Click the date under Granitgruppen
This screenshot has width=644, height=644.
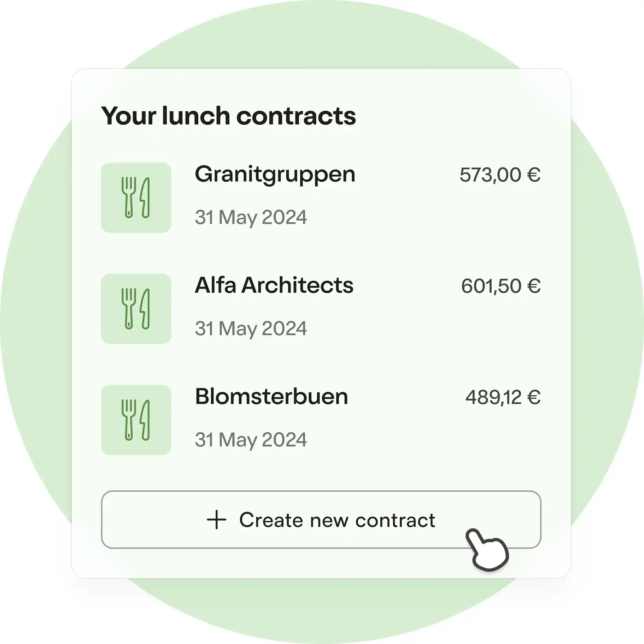pyautogui.click(x=251, y=217)
